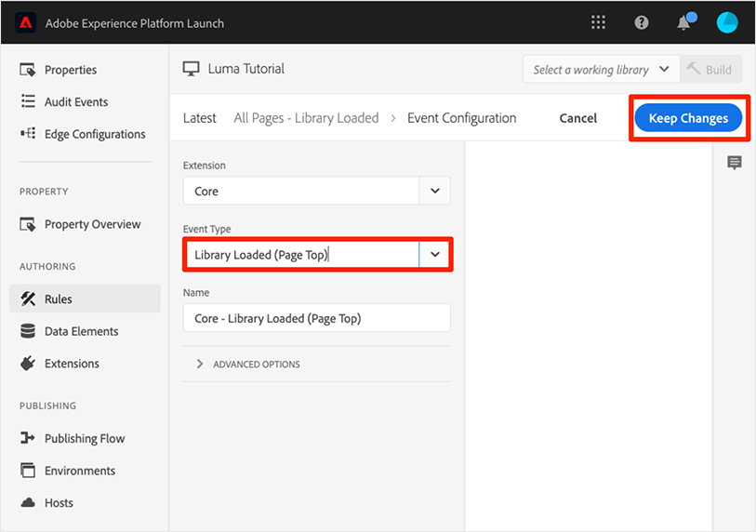The image size is (756, 532).
Task: Click the Keep Changes button
Action: [x=688, y=118]
